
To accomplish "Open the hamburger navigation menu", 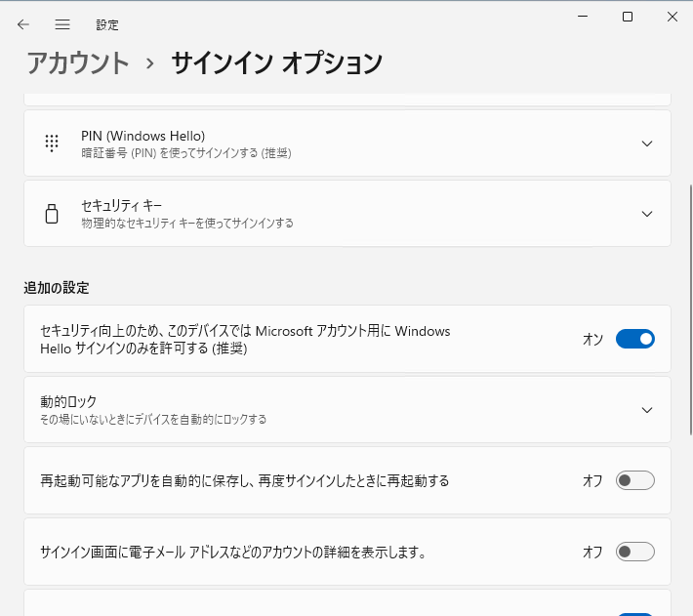I will point(62,24).
